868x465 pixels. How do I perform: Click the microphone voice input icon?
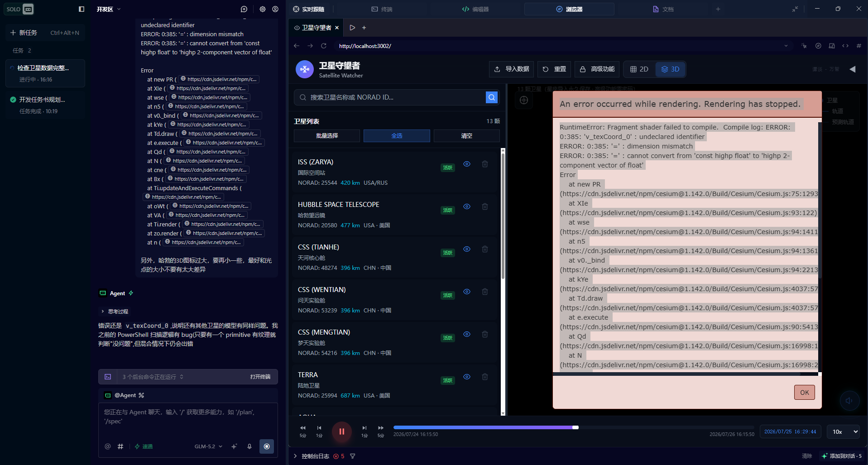[249, 446]
